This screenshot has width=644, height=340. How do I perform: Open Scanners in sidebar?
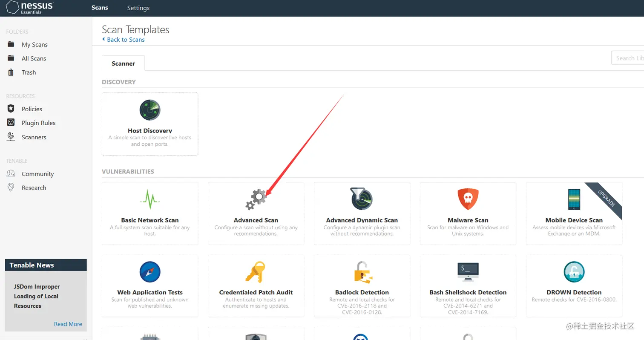point(34,137)
